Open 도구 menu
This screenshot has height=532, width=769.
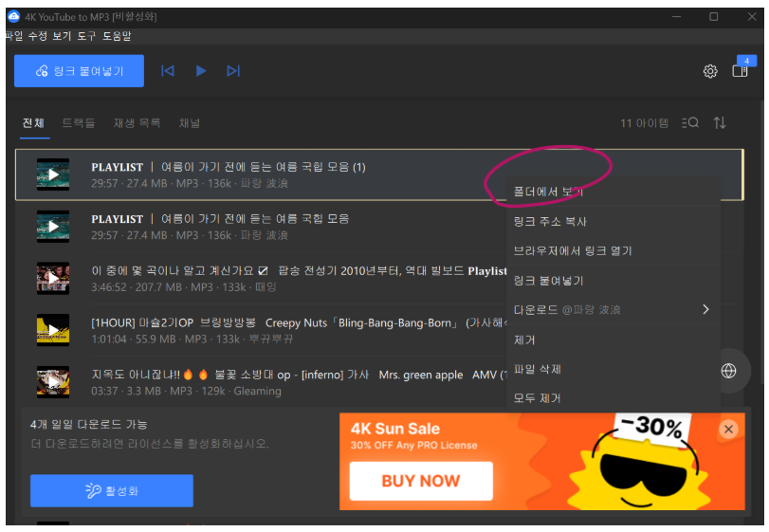pyautogui.click(x=86, y=36)
